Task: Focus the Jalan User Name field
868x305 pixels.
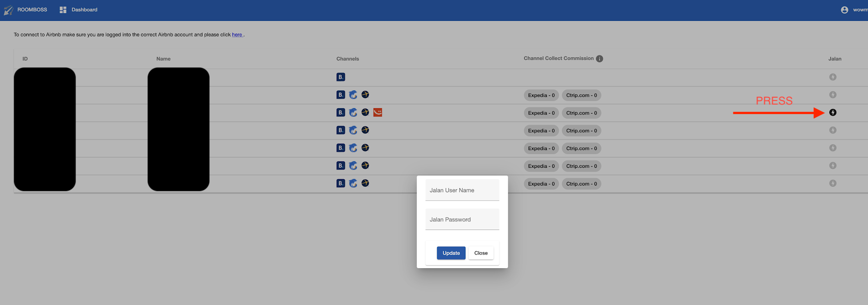Action: pos(462,190)
